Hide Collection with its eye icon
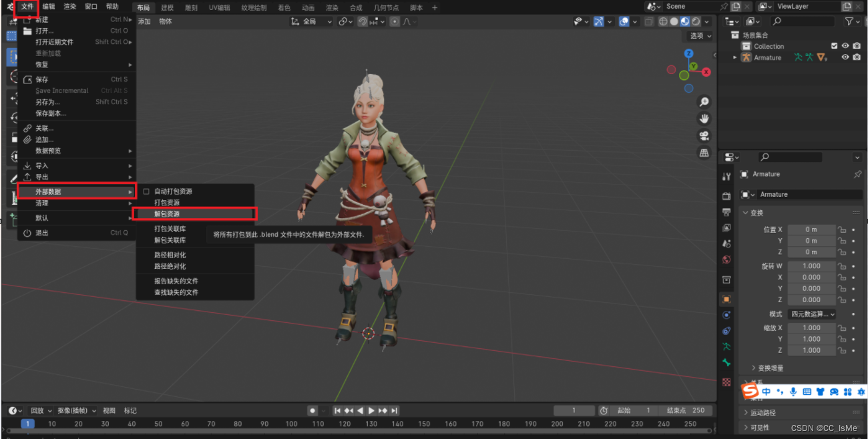This screenshot has height=439, width=868. coord(845,46)
